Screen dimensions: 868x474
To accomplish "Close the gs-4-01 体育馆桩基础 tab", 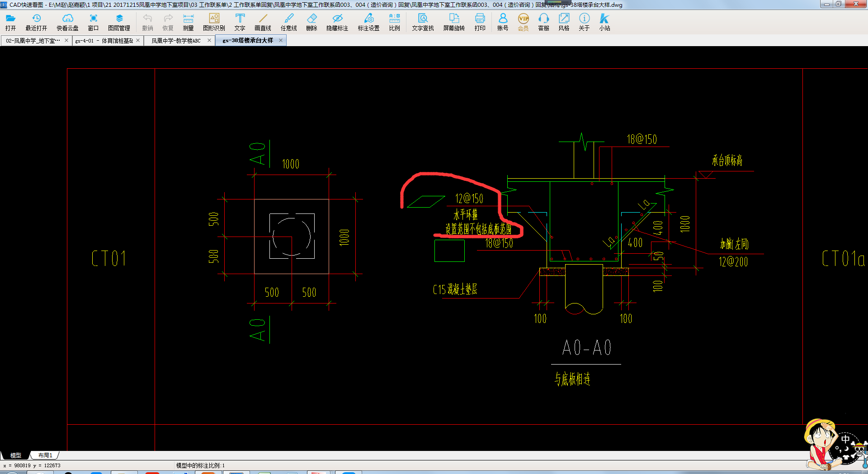I will pyautogui.click(x=138, y=40).
